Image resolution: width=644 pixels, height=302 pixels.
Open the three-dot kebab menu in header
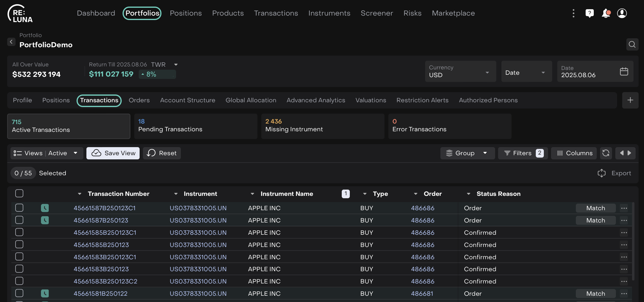[573, 13]
